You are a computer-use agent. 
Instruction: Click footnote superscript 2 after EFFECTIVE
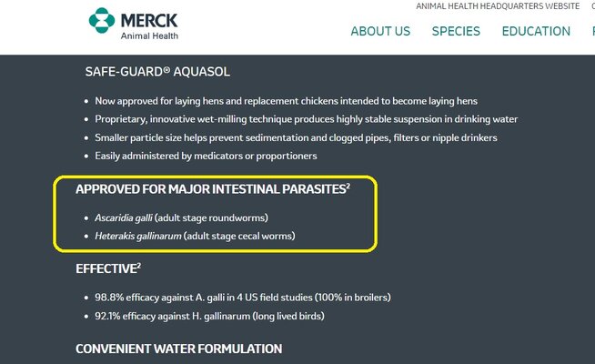[x=139, y=265]
